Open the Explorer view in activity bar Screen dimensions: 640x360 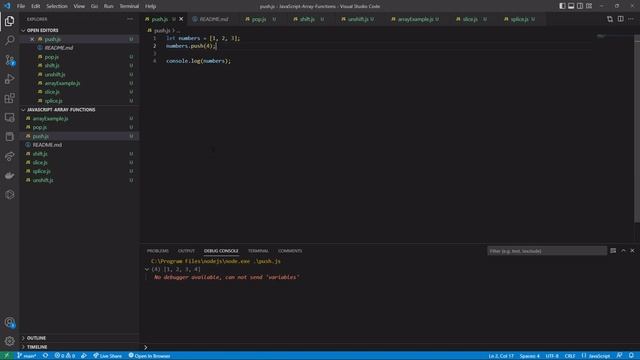pos(9,21)
